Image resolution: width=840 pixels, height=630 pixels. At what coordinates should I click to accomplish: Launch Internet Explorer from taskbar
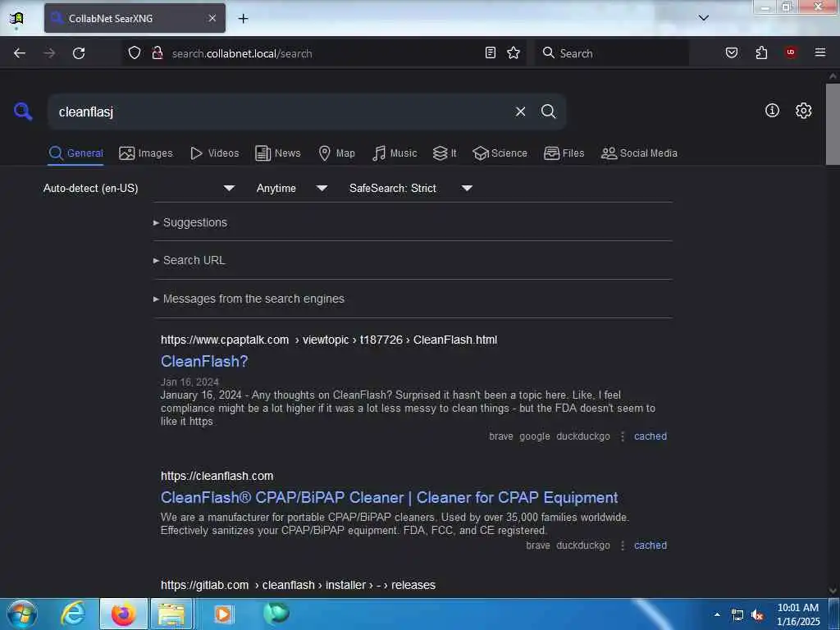(73, 614)
